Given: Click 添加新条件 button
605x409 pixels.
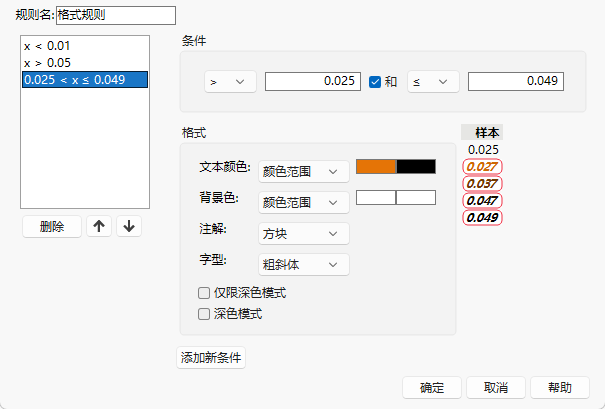Looking at the screenshot, I should pos(211,358).
